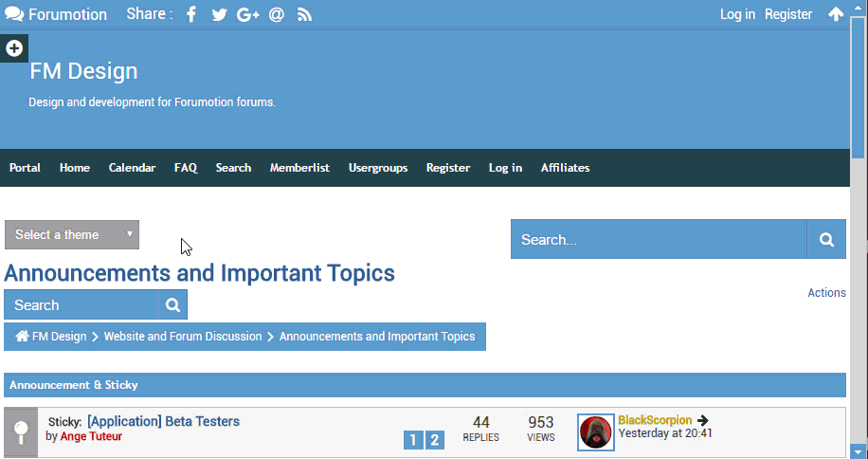
Task: Click the Announcements and Important Topics heading
Action: click(x=199, y=273)
